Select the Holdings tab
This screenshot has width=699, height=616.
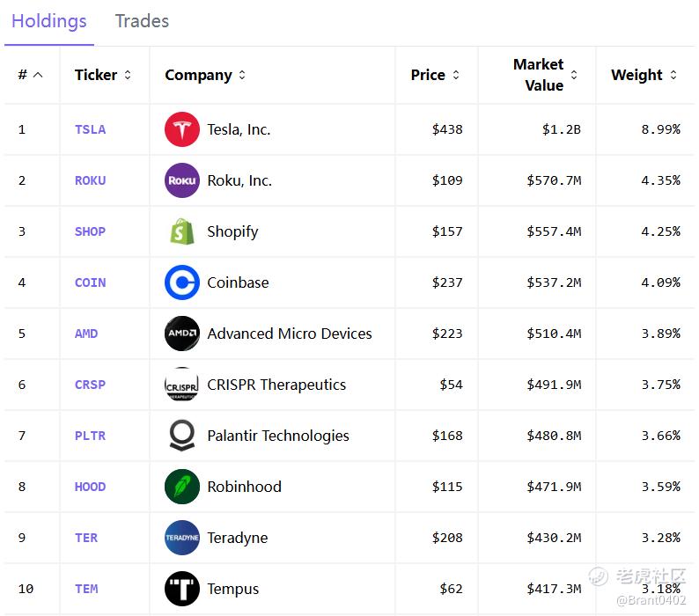[x=49, y=21]
